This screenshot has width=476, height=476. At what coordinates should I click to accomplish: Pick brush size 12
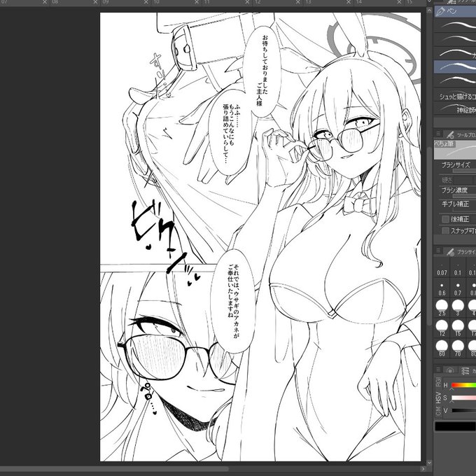point(442,328)
